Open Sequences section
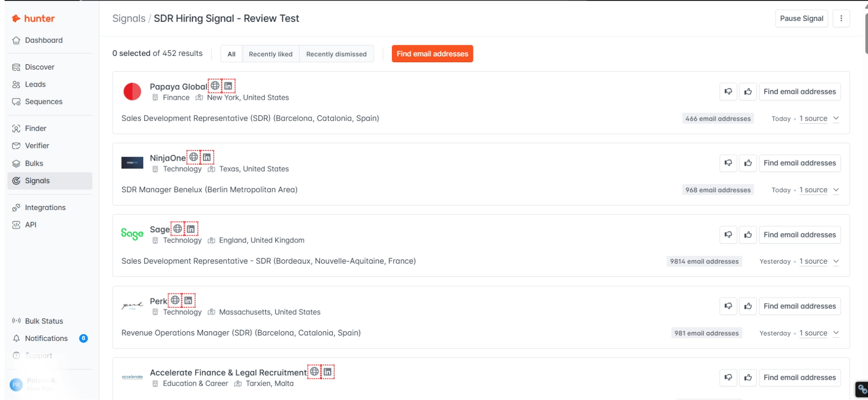Screen dimensions: 868x400 click(x=50, y=102)
